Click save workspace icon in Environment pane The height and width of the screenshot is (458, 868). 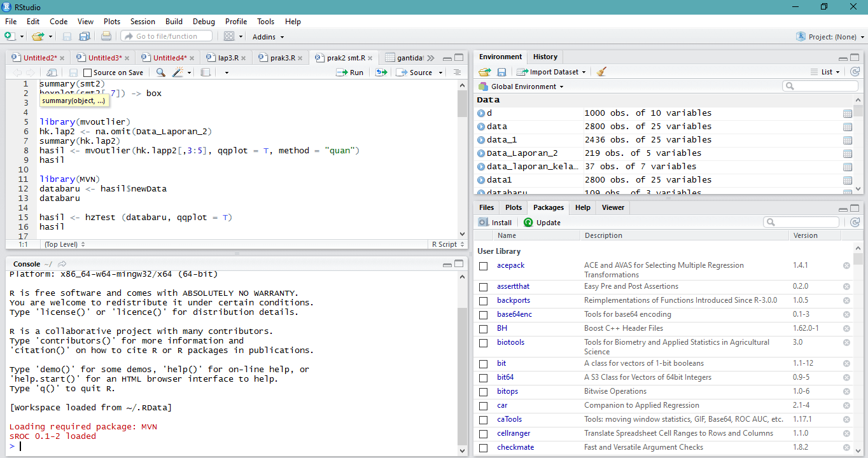click(501, 72)
